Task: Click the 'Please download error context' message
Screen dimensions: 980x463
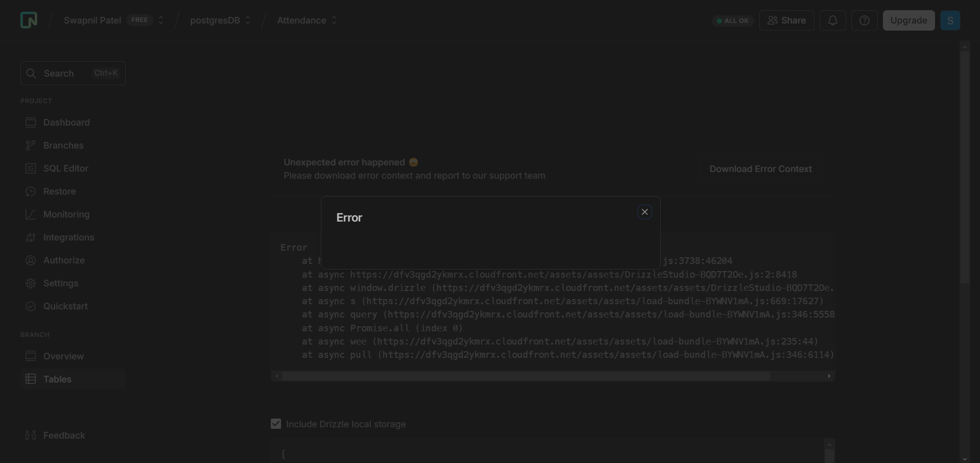Action: 414,176
